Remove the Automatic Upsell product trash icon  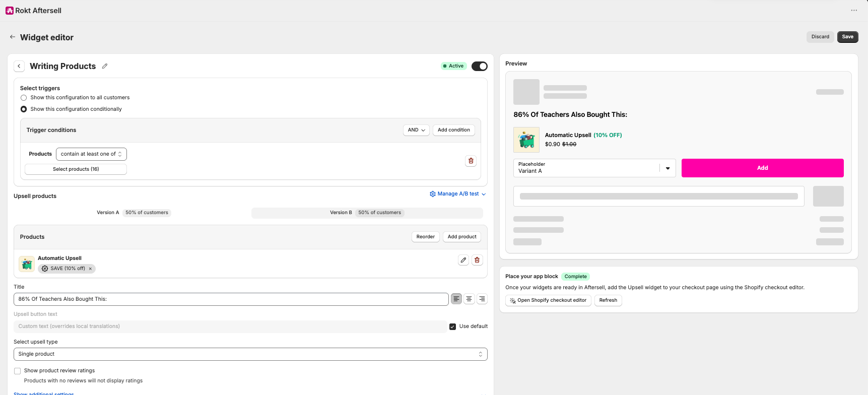point(477,260)
